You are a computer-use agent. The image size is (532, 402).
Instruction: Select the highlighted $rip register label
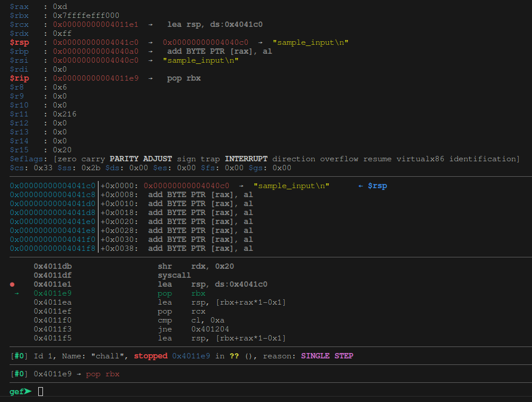(x=19, y=78)
